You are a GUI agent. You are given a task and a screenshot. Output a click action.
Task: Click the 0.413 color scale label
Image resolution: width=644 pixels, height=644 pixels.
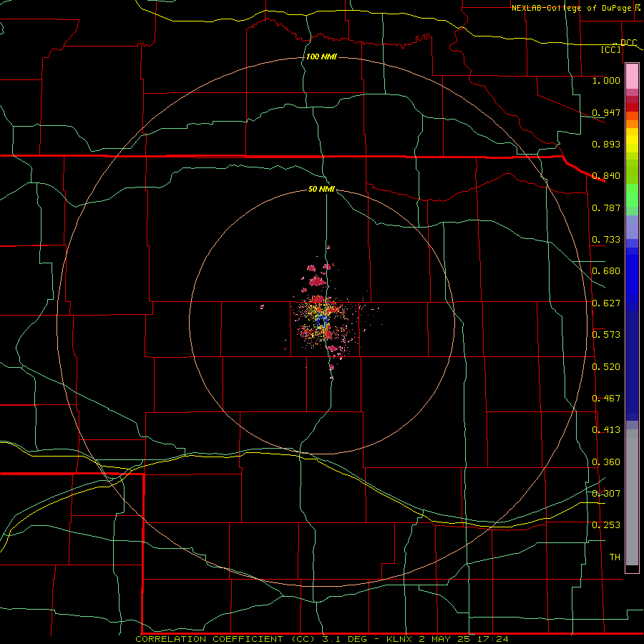[606, 430]
